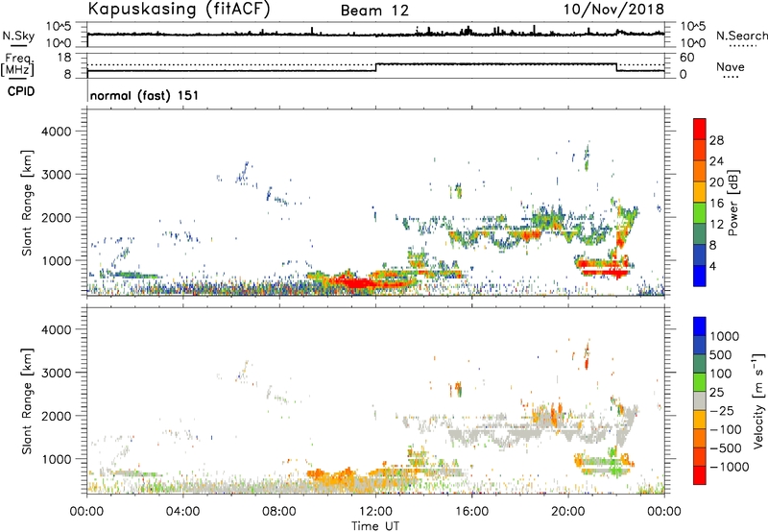Viewport: 768px width, 532px height.
Task: Pick the gray segment of velocity colorbar
Action: pos(700,401)
